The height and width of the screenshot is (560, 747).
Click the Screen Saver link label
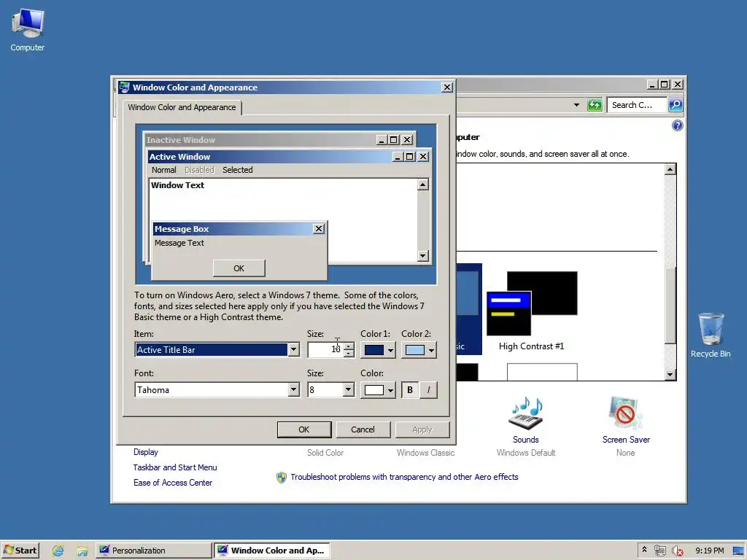(x=626, y=440)
